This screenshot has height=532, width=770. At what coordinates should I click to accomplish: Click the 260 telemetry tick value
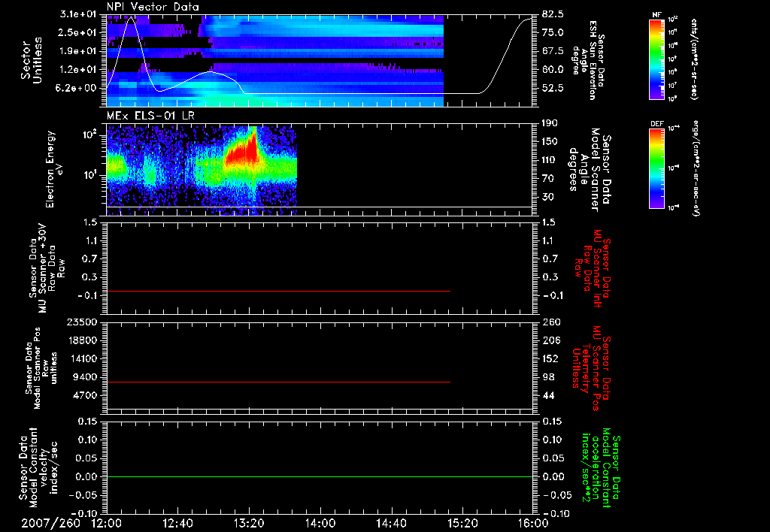point(550,322)
